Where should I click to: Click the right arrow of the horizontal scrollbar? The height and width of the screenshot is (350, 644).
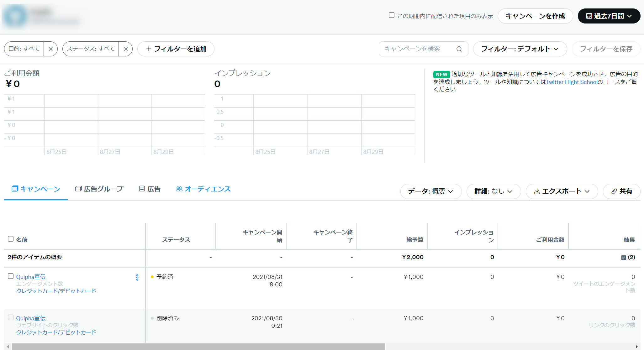click(x=636, y=347)
